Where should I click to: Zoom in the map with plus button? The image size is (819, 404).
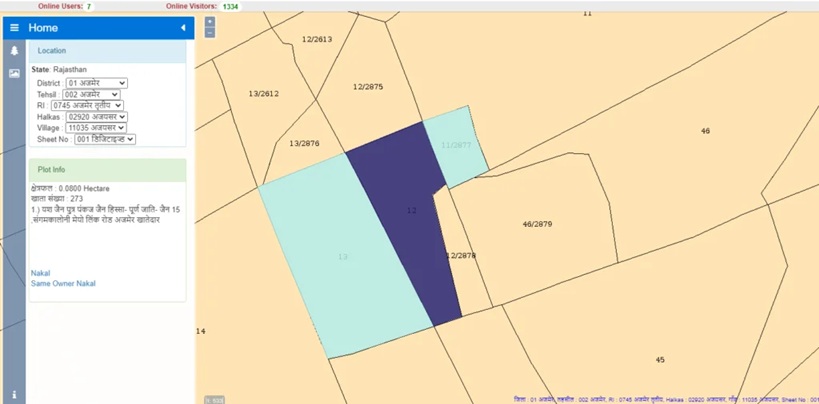[x=209, y=22]
